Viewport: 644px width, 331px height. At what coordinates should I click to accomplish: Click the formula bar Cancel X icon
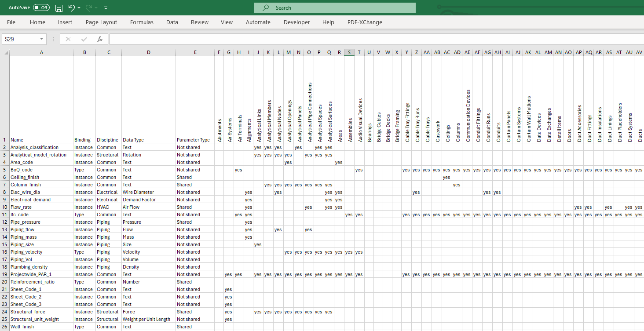(x=68, y=39)
